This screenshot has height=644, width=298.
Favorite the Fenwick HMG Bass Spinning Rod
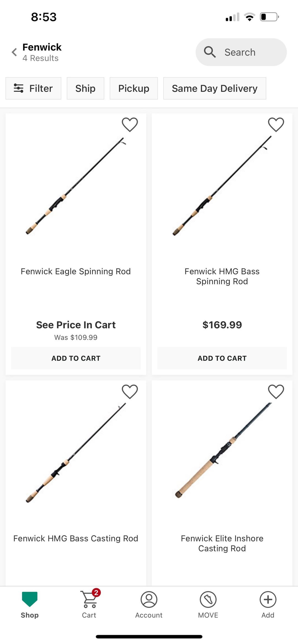(x=276, y=124)
